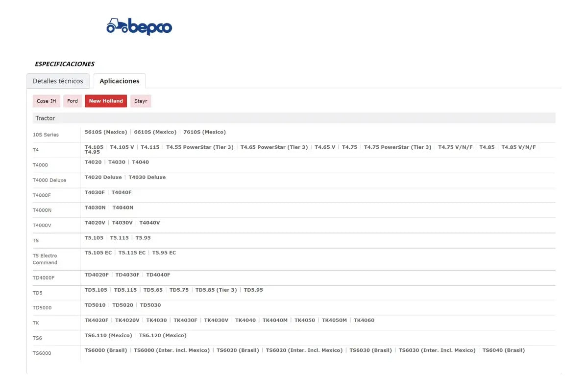Open the 7610S (Mexico) model

tap(205, 132)
